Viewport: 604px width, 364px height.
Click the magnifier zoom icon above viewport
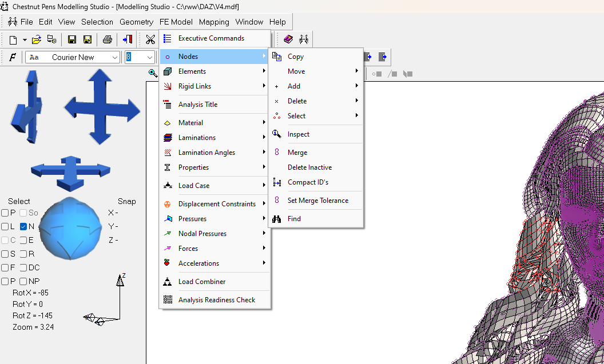pyautogui.click(x=153, y=73)
